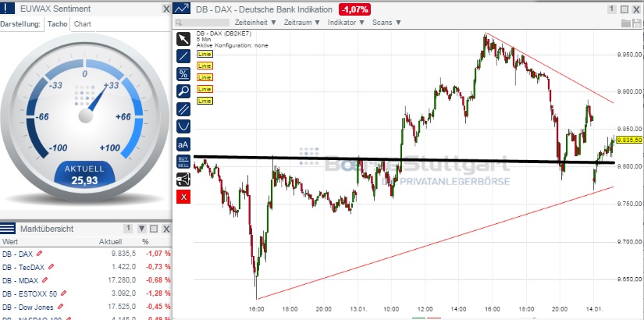Image resolution: width=644 pixels, height=320 pixels.
Task: Click the 17.525,0 value for Dow Jones
Action: pyautogui.click(x=123, y=307)
